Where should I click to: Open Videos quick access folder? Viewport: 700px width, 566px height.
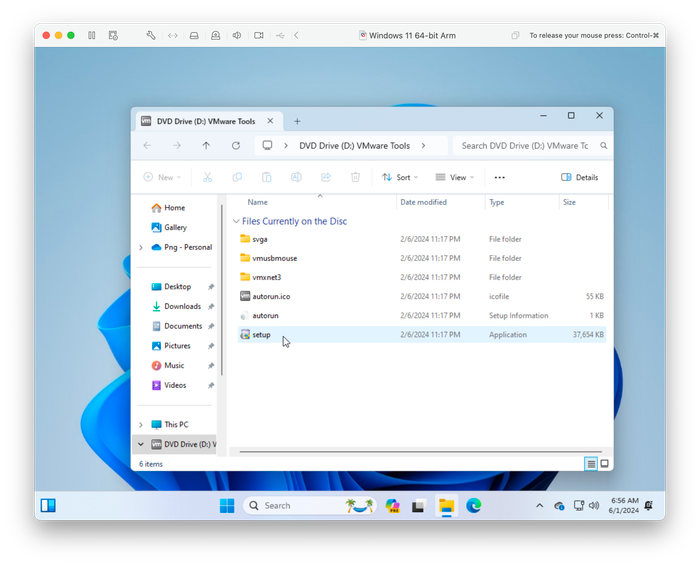coord(175,385)
